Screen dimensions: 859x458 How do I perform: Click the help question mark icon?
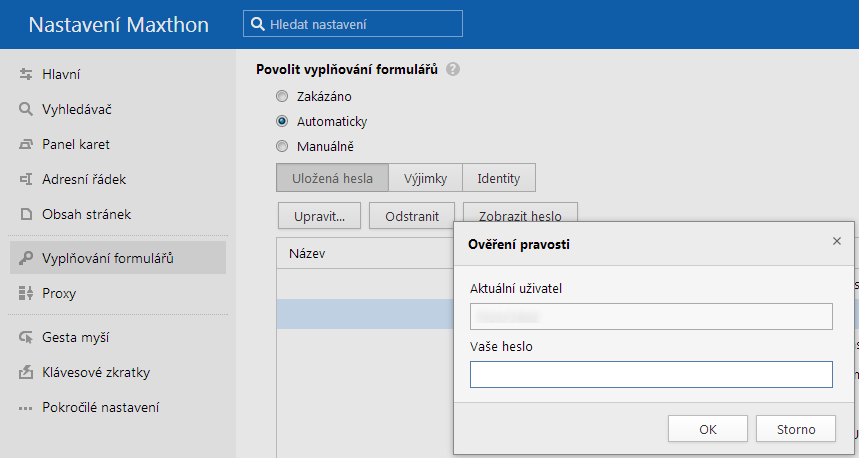(x=453, y=70)
